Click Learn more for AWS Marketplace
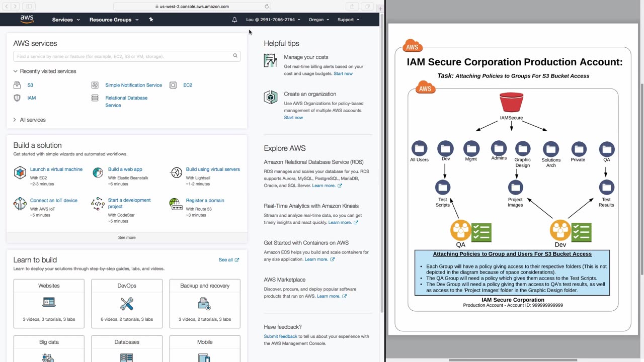 coord(332,296)
